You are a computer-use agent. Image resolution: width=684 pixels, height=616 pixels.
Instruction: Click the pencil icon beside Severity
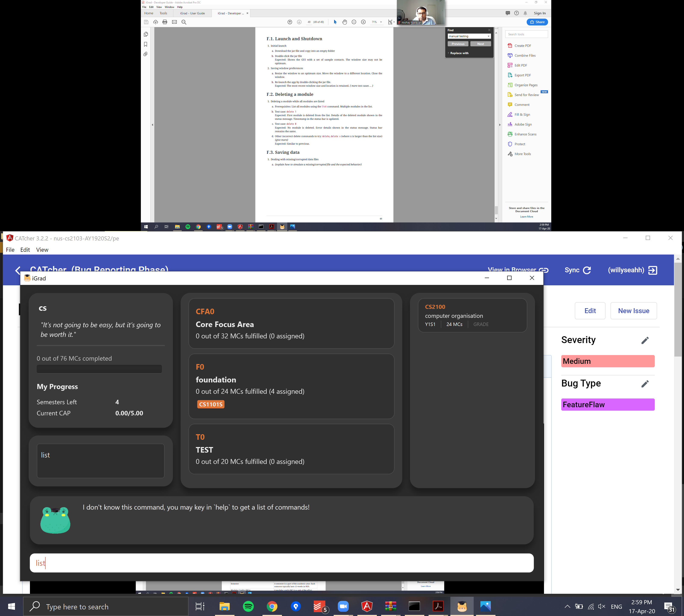tap(645, 340)
